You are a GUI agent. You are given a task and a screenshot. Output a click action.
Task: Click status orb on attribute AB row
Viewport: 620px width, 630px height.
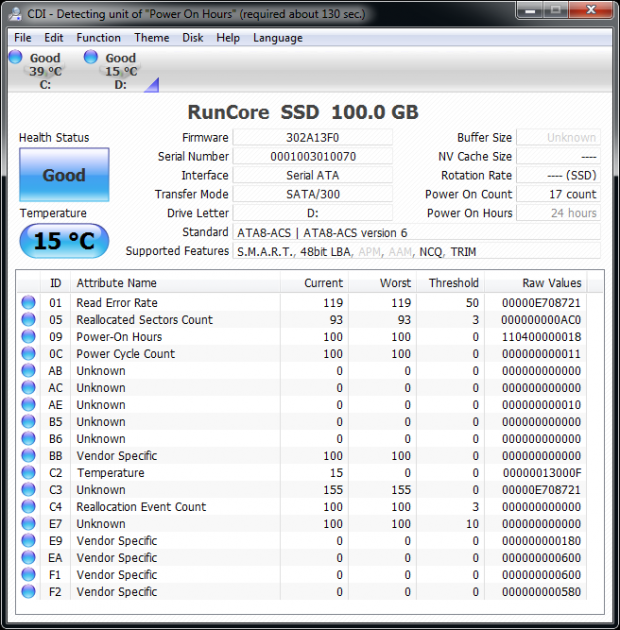click(x=29, y=370)
